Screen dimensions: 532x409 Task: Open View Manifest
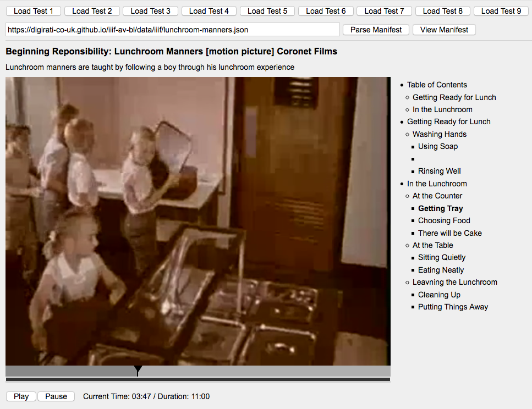[x=444, y=30]
